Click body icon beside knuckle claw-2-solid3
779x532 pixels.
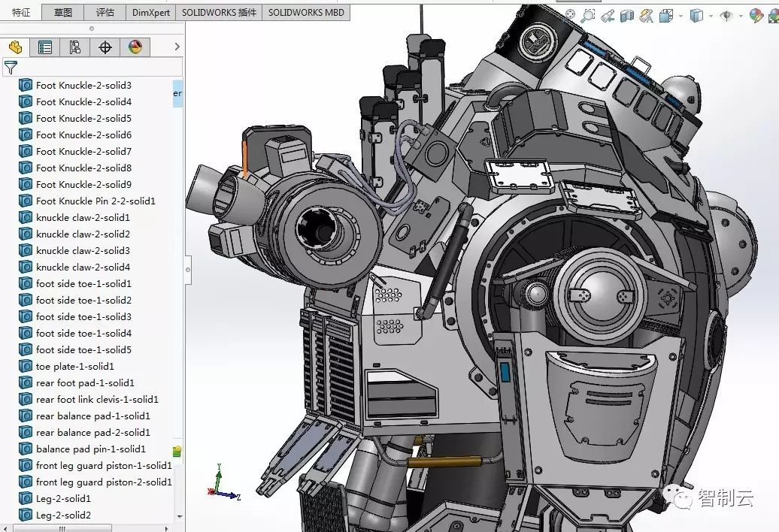(26, 251)
